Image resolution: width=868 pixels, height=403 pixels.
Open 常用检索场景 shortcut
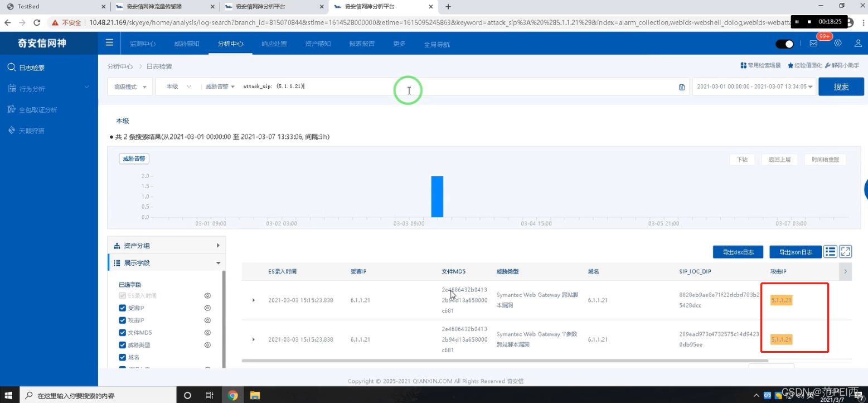tap(760, 65)
